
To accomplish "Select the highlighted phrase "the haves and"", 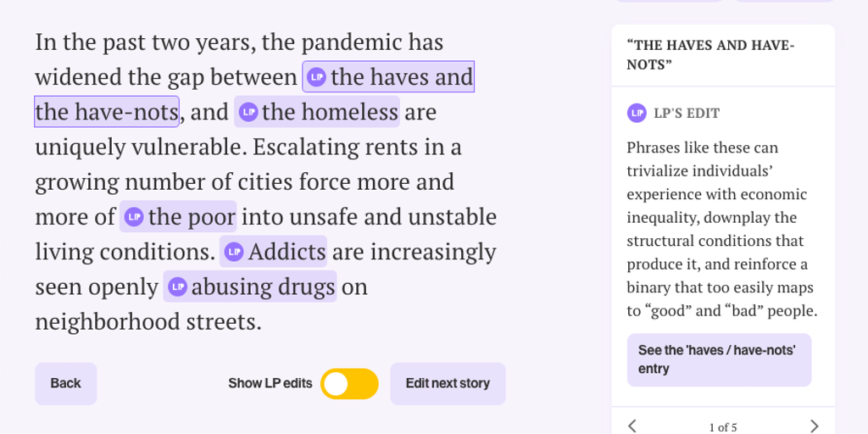I will click(401, 77).
